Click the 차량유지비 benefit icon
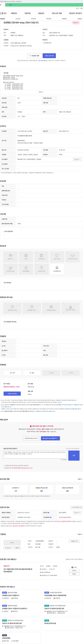The height and width of the screenshot is (644, 83). (x=41, y=257)
